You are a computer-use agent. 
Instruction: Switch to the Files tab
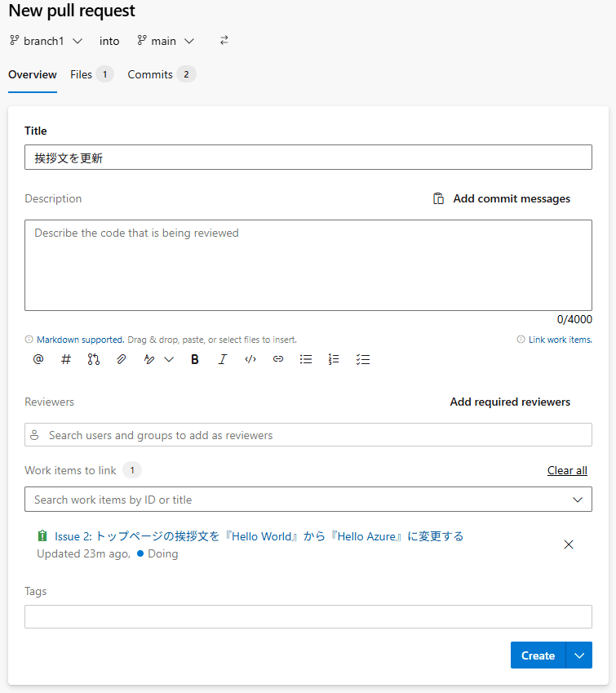92,75
